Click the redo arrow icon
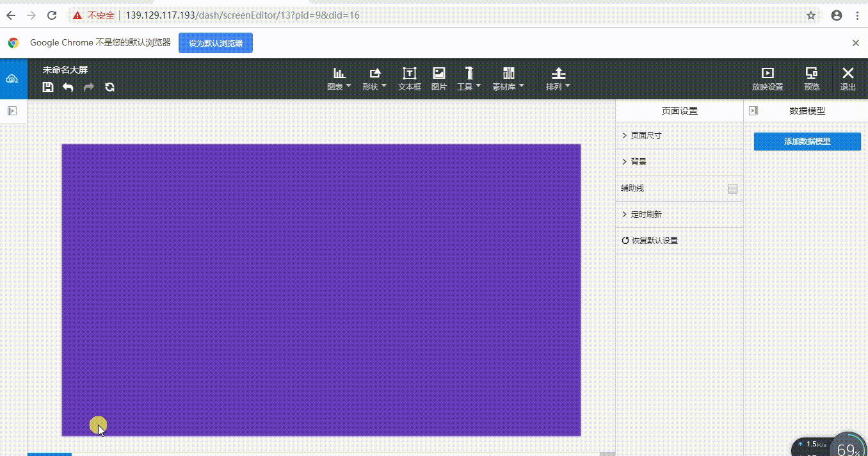This screenshot has width=868, height=456. coord(89,87)
